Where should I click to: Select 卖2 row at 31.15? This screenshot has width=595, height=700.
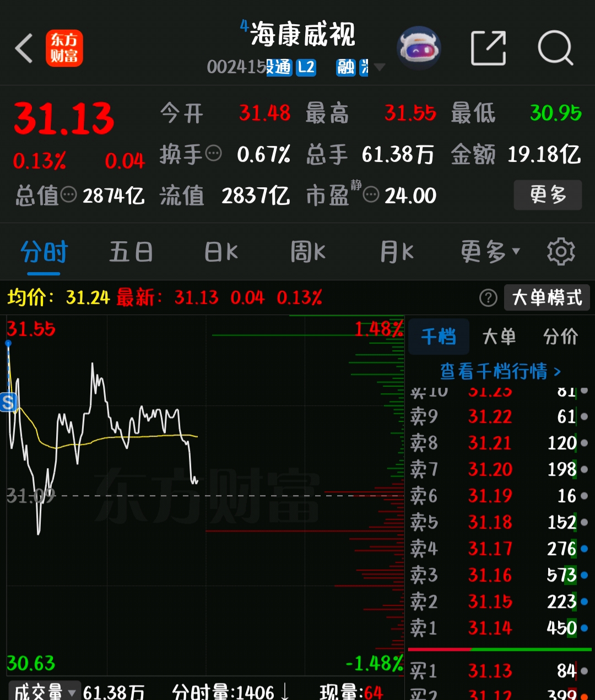(x=500, y=601)
